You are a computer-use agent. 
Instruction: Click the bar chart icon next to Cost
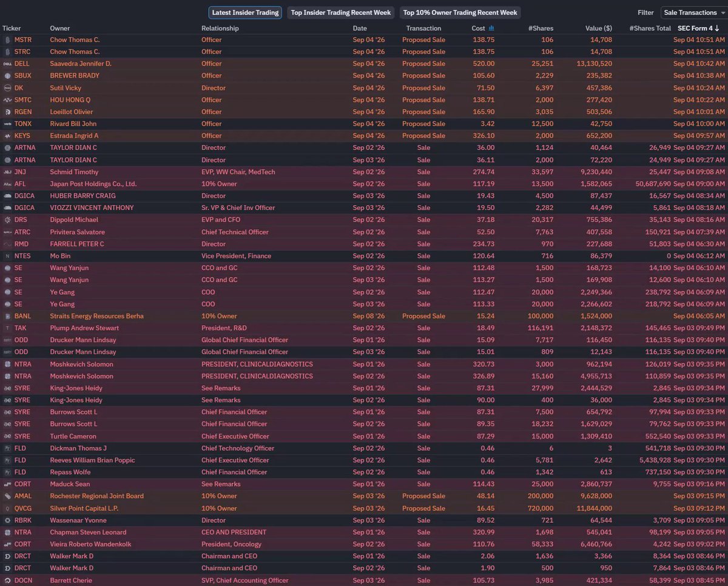(491, 28)
